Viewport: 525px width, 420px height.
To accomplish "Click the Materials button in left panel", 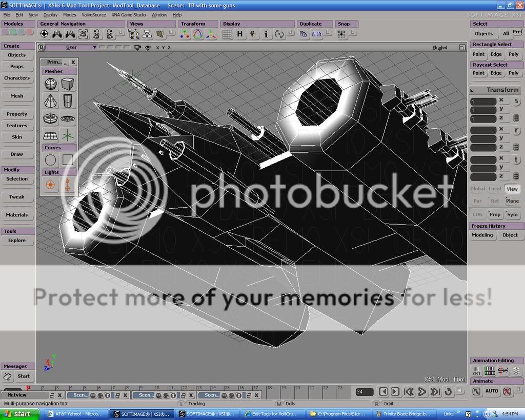I will click(x=17, y=215).
